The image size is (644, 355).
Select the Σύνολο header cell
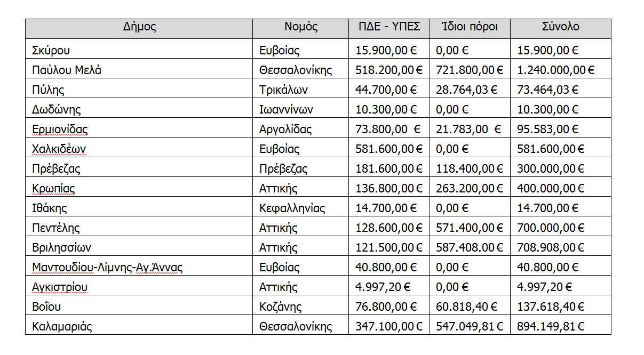[x=560, y=27]
